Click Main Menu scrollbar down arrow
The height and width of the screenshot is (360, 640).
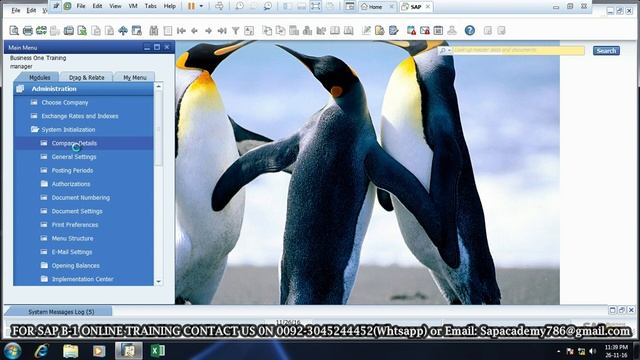[x=158, y=281]
